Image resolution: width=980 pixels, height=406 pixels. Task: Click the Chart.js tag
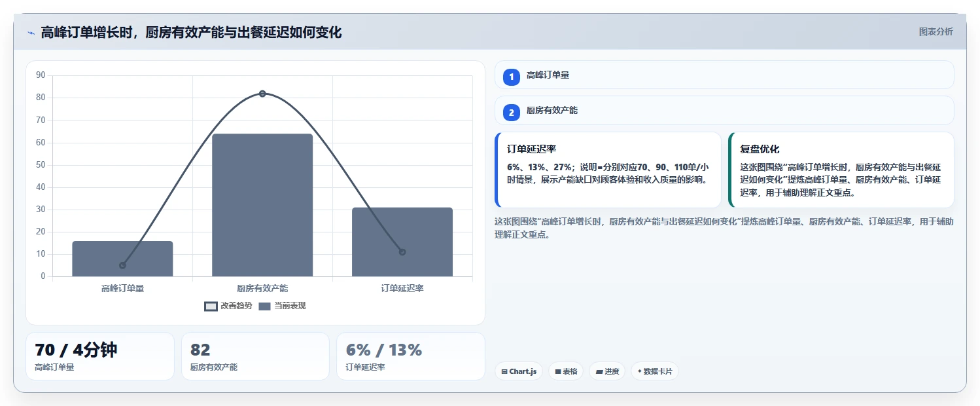[x=519, y=371]
